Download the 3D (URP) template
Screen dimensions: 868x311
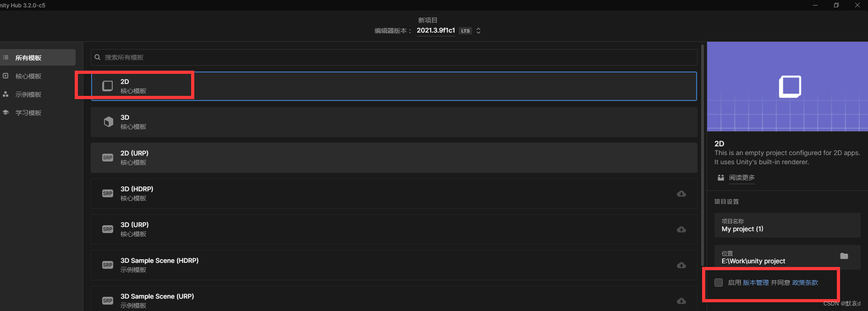681,229
